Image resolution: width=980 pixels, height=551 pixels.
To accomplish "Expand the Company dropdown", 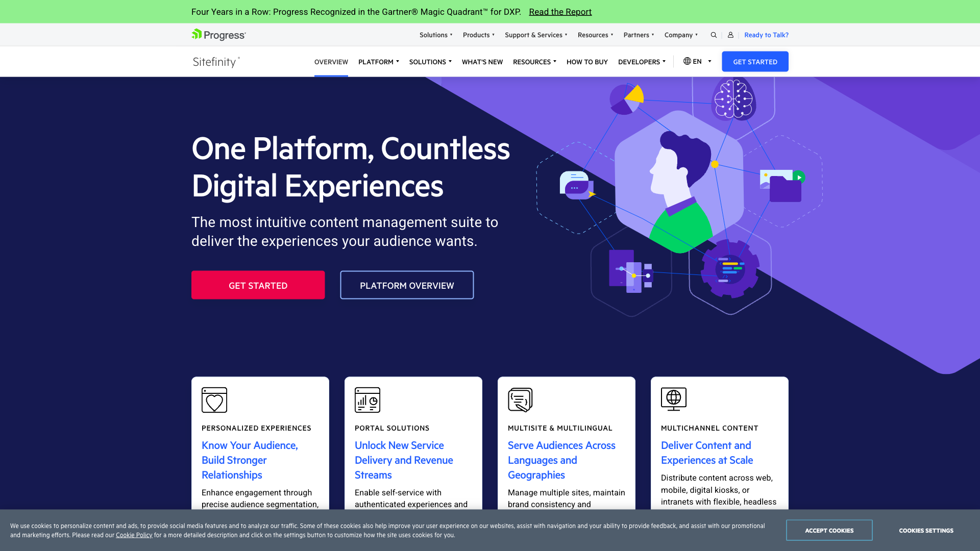I will click(x=681, y=35).
